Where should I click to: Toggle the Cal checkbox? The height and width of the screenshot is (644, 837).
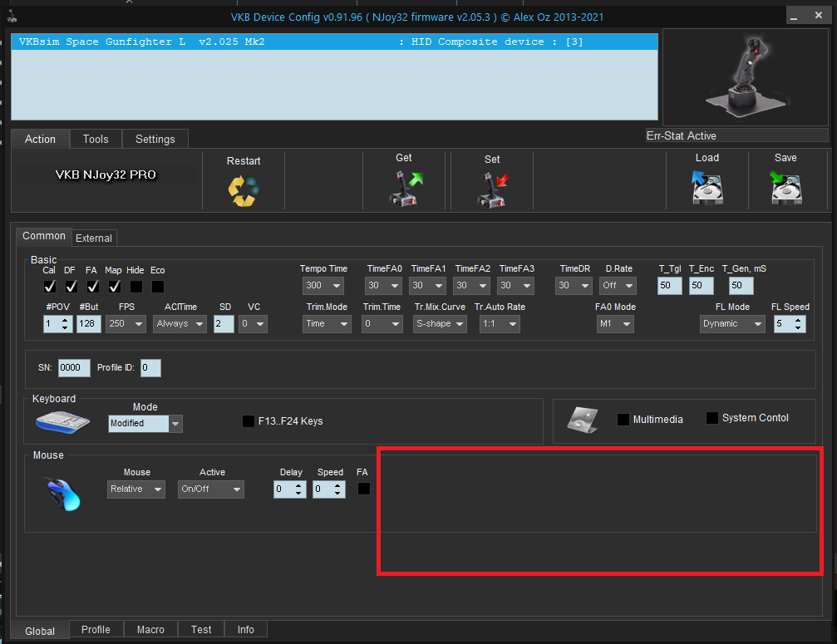point(50,287)
